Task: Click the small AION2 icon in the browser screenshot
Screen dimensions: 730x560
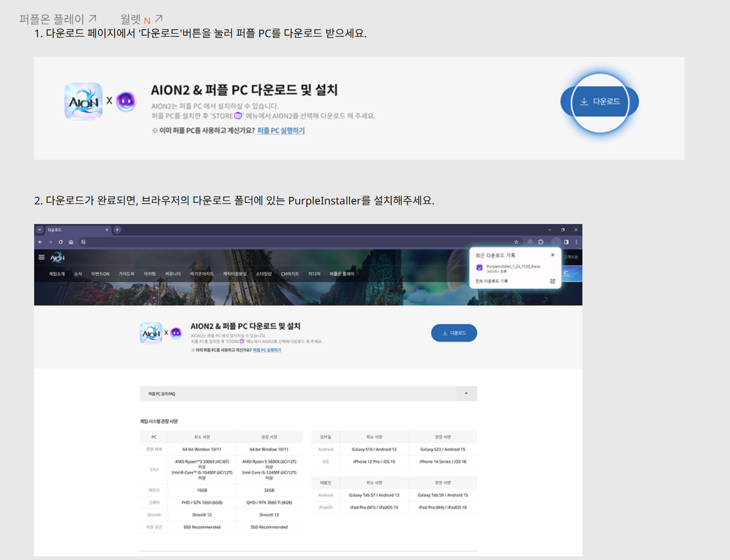Action: pos(151,333)
